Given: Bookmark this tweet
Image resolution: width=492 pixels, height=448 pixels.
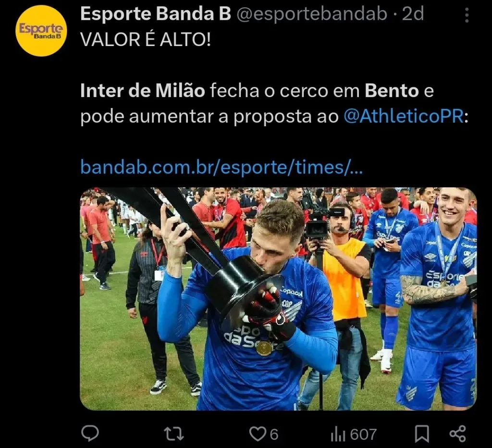Looking at the screenshot, I should click(x=422, y=434).
